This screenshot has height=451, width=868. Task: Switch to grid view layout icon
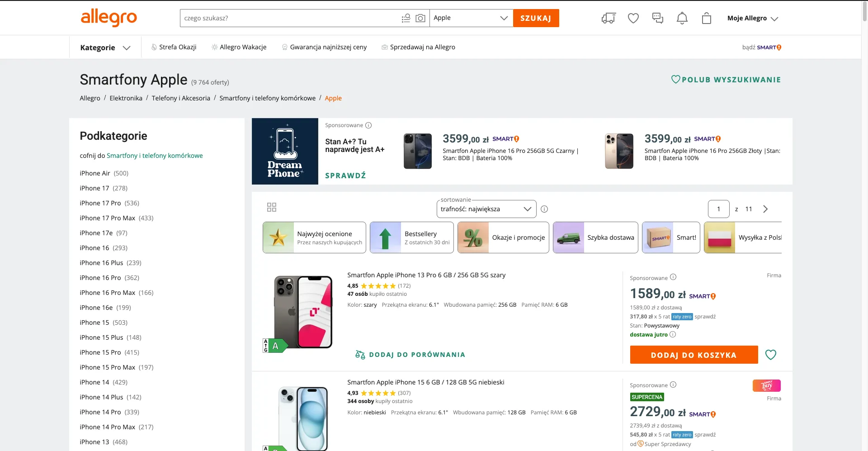pos(272,207)
